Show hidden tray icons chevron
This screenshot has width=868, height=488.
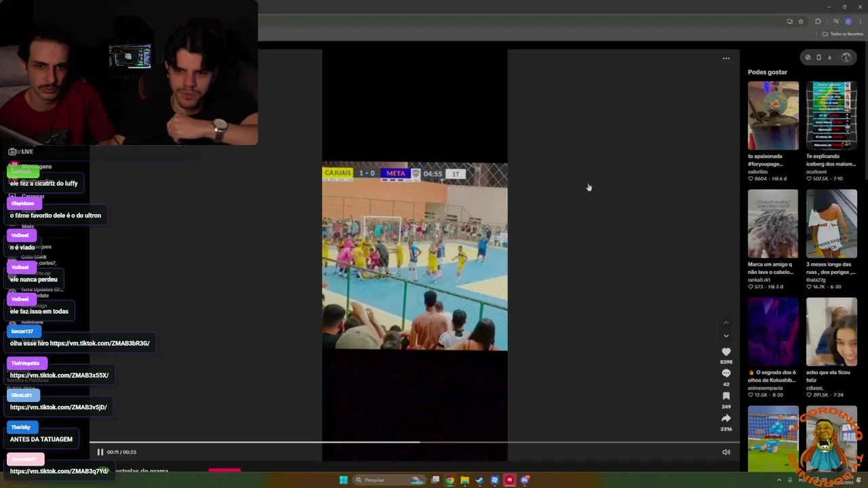(778, 480)
